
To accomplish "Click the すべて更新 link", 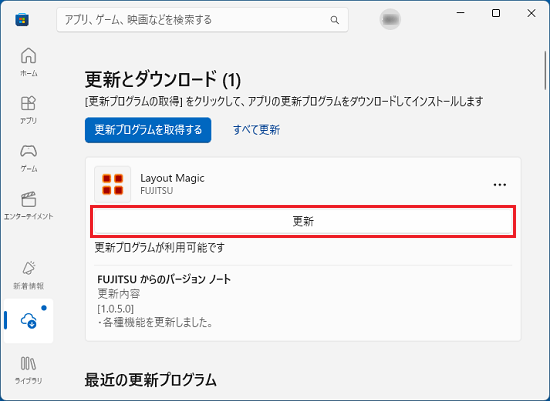I will [256, 130].
